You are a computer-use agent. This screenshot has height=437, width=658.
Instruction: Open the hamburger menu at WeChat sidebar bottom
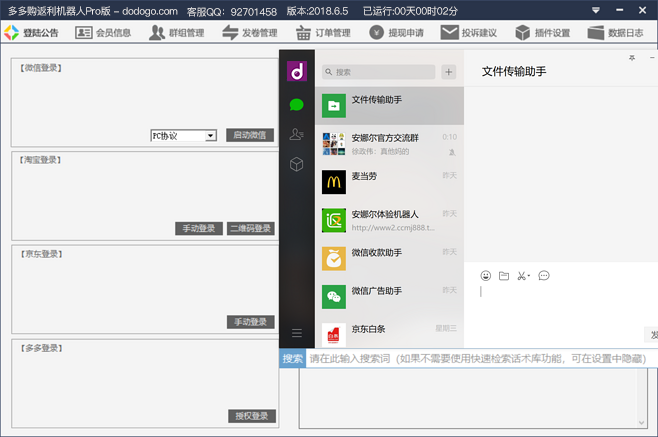(x=297, y=333)
